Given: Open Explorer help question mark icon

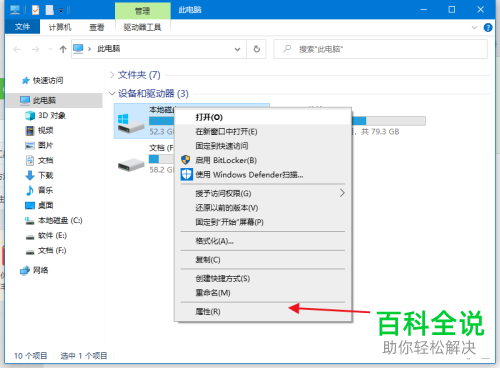Looking at the screenshot, I should pyautogui.click(x=488, y=28).
